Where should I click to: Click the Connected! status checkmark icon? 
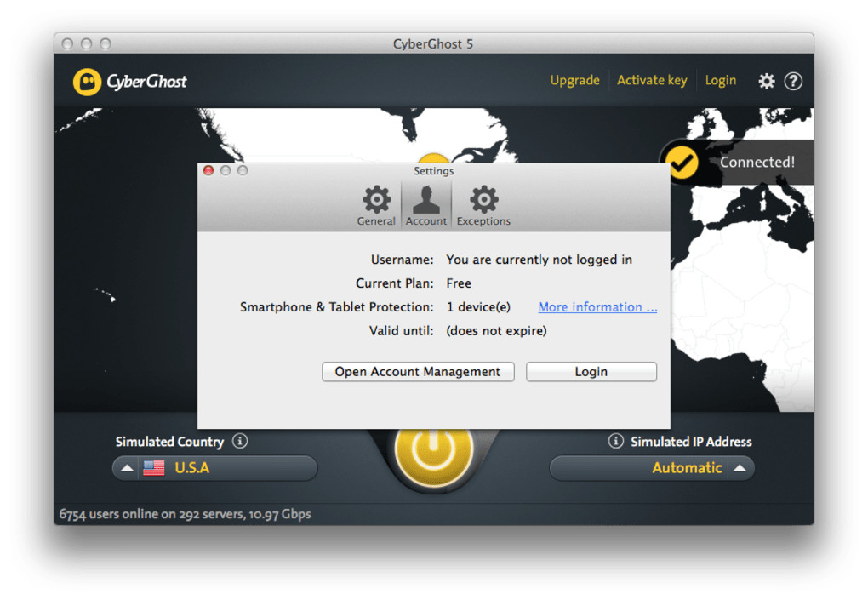click(x=682, y=163)
